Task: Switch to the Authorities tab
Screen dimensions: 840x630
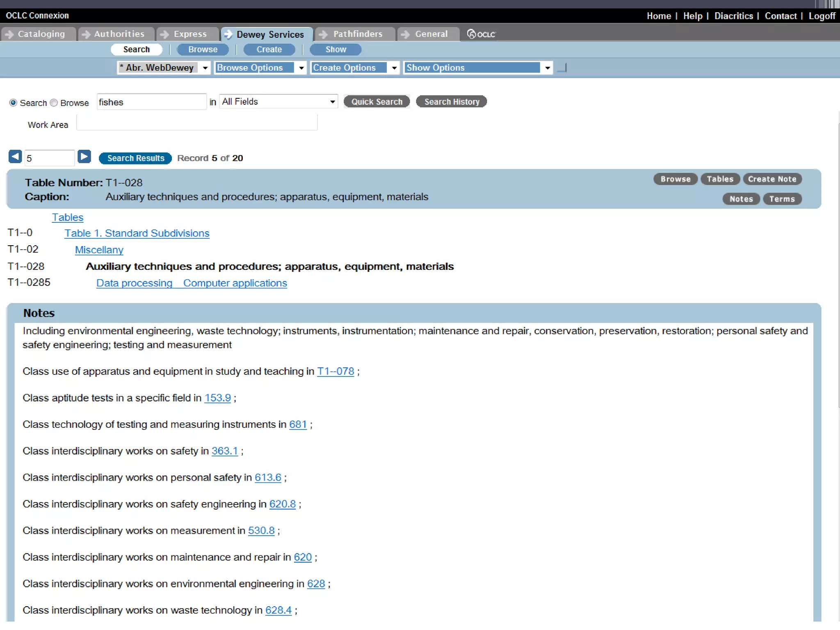Action: (x=119, y=34)
